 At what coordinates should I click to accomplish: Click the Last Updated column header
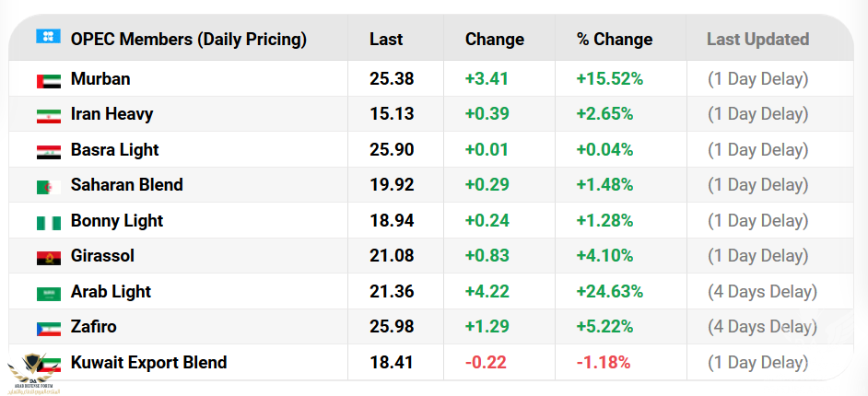(757, 40)
